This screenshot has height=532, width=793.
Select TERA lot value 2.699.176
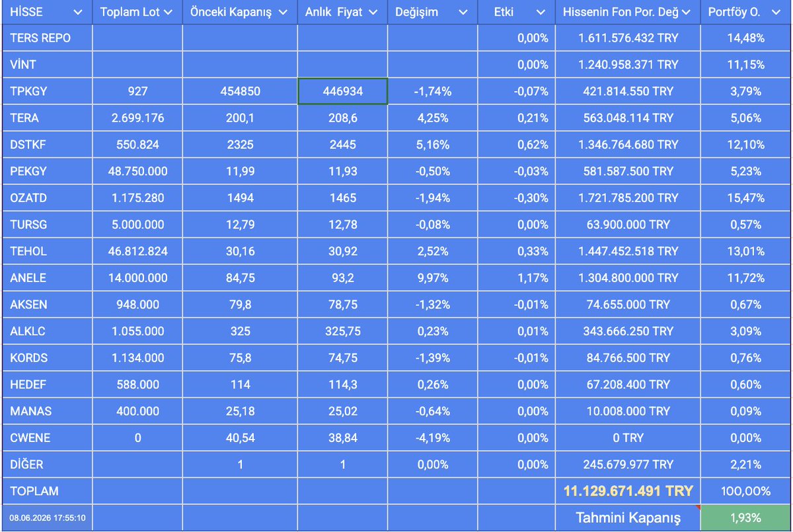(137, 118)
